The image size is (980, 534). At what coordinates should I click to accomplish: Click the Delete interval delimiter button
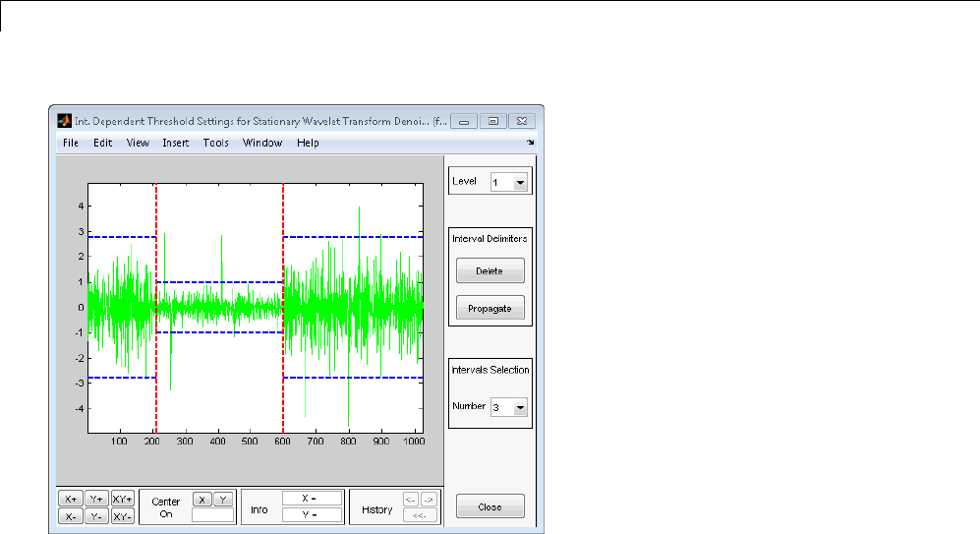coord(490,270)
